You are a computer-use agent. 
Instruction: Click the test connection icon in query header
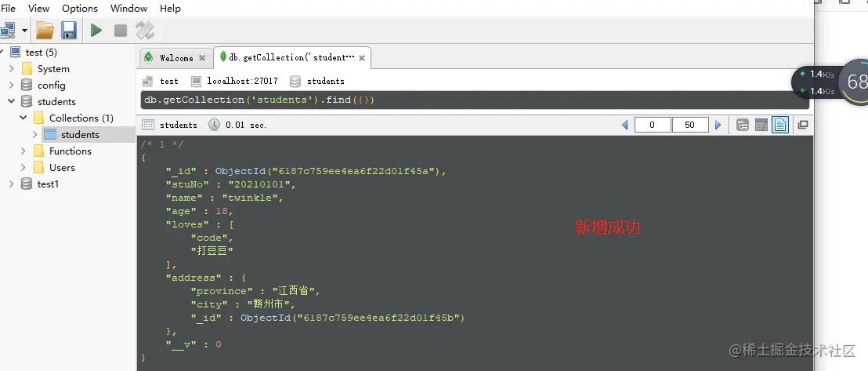pos(148,81)
